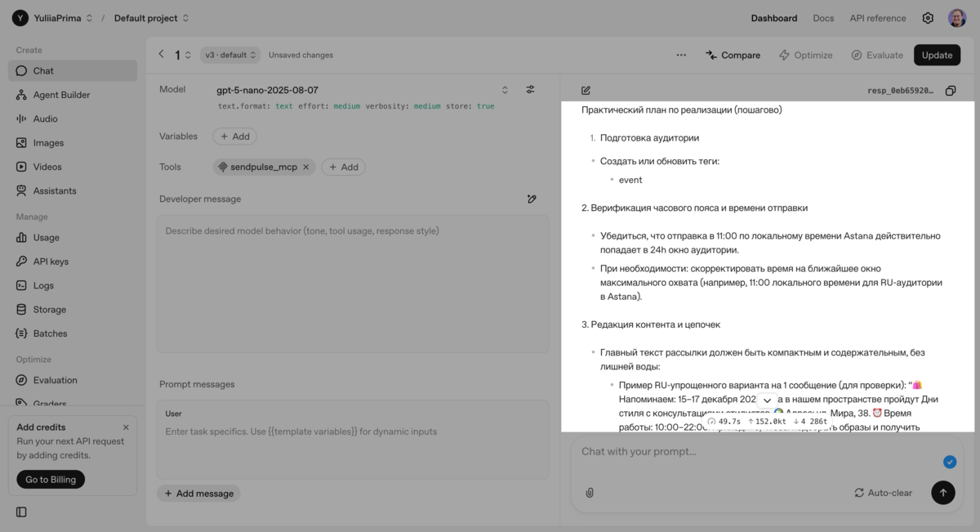The image size is (980, 532).
Task: Open the more options ellipsis menu
Action: coord(681,56)
